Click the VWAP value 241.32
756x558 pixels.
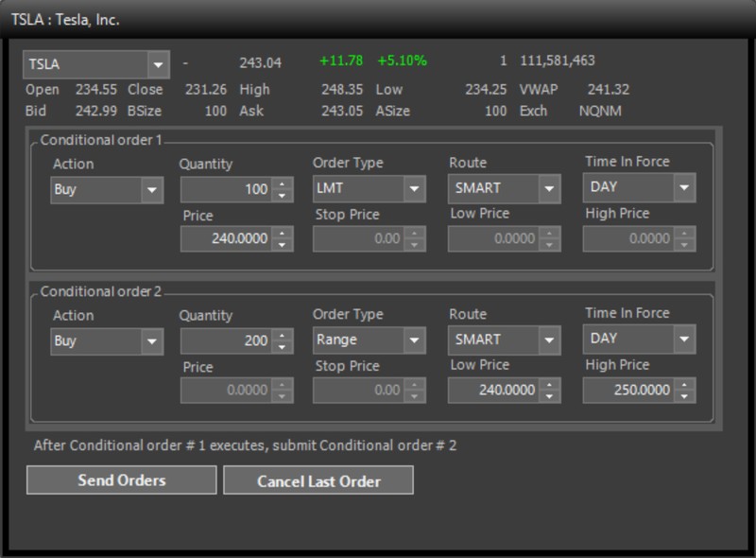tap(609, 90)
